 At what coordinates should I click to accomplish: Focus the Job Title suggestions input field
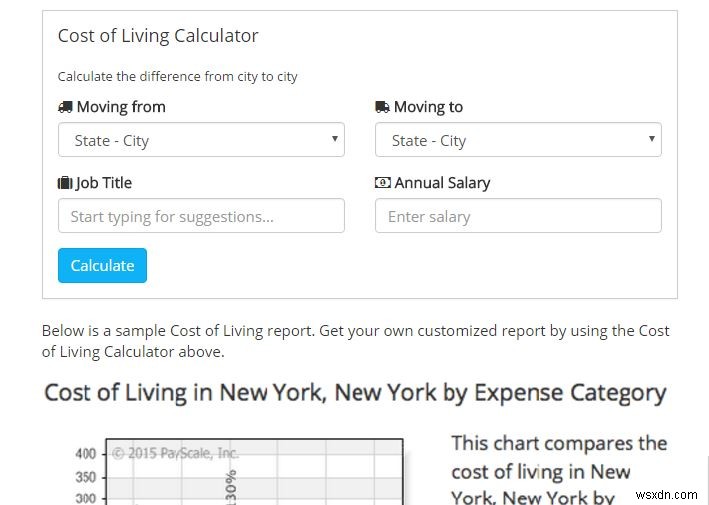[201, 216]
